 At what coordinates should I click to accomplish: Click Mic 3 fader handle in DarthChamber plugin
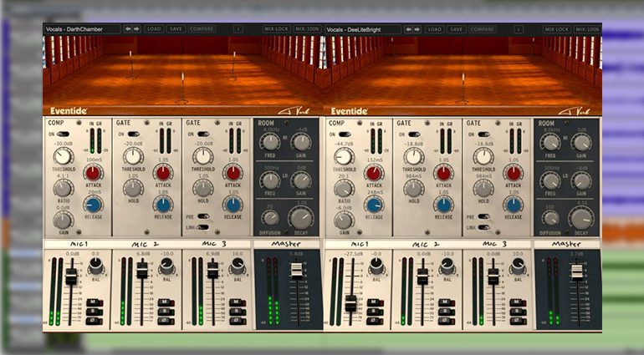pos(212,271)
